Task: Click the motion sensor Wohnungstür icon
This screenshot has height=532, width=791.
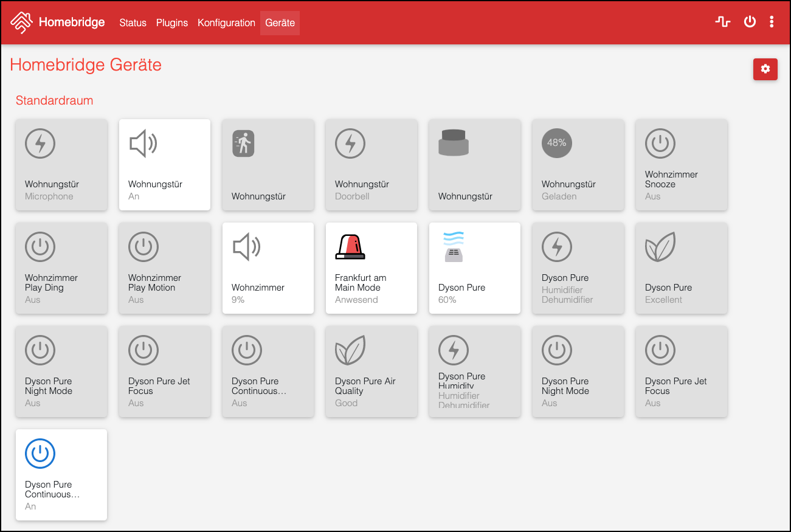Action: coord(243,144)
